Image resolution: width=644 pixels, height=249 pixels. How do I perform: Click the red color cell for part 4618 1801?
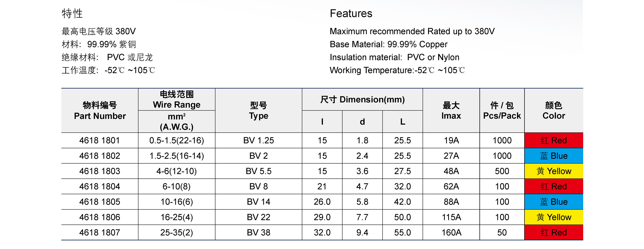[x=553, y=140]
